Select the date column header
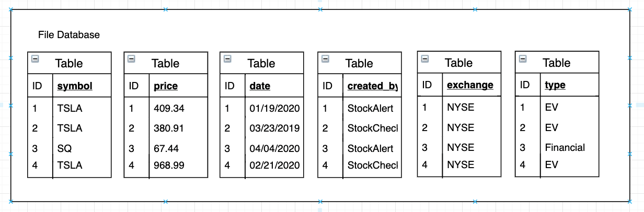 pyautogui.click(x=260, y=86)
